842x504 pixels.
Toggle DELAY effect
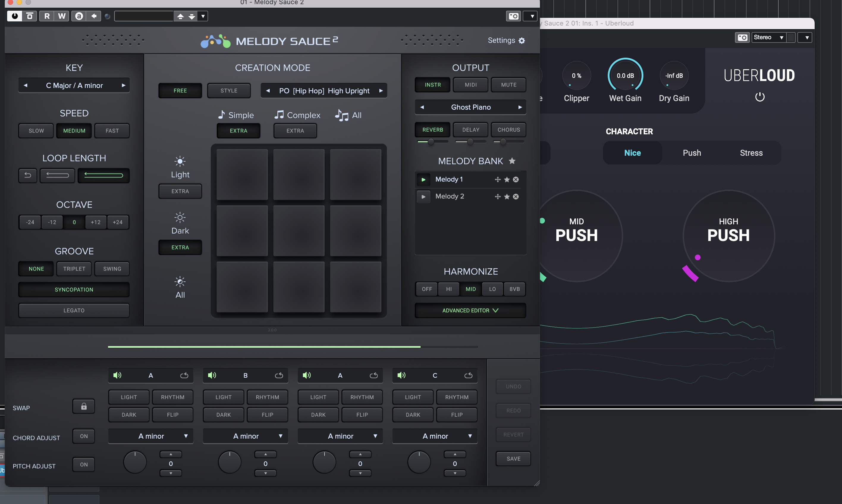pos(471,130)
